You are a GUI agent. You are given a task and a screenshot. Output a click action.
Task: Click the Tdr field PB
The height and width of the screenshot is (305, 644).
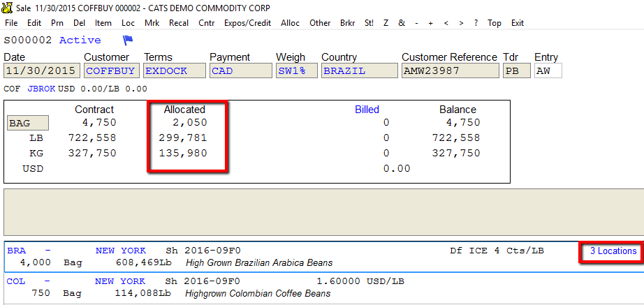click(x=517, y=70)
